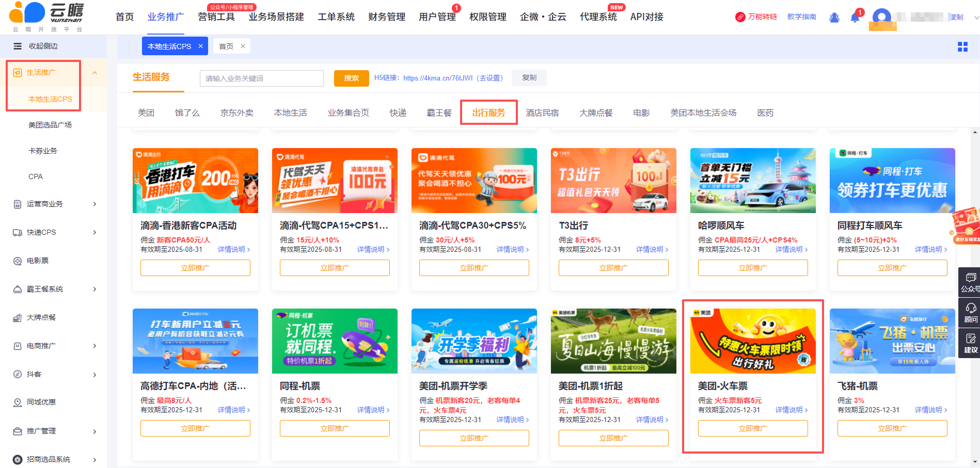This screenshot has height=468, width=980.
Task: Click the 同城优惠 location icon
Action: pyautogui.click(x=18, y=402)
